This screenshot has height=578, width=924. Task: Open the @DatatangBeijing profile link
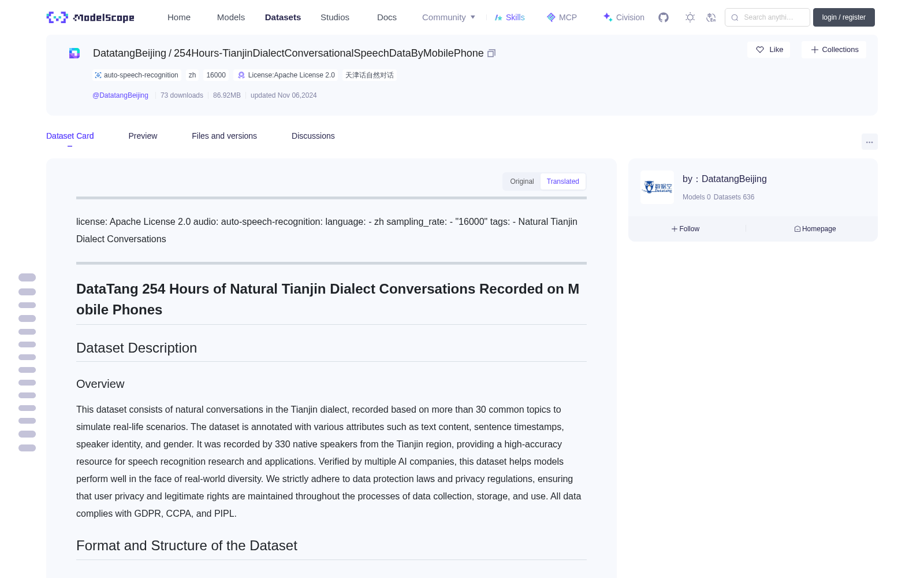point(120,95)
